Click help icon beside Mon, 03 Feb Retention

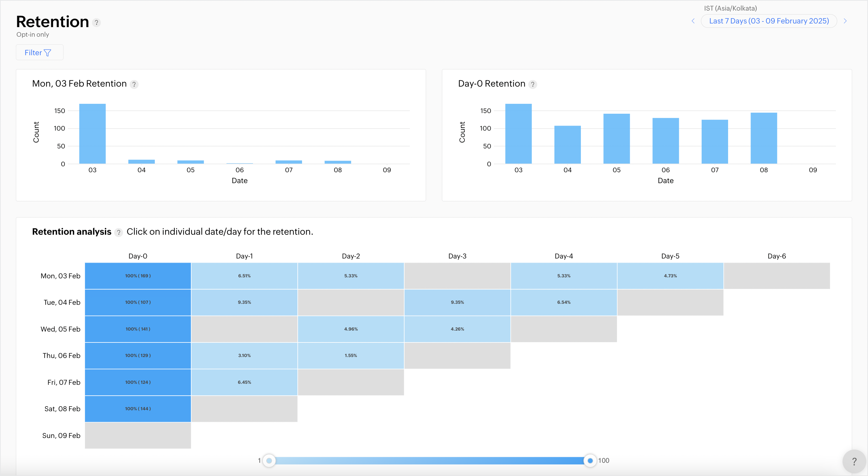coord(134,84)
